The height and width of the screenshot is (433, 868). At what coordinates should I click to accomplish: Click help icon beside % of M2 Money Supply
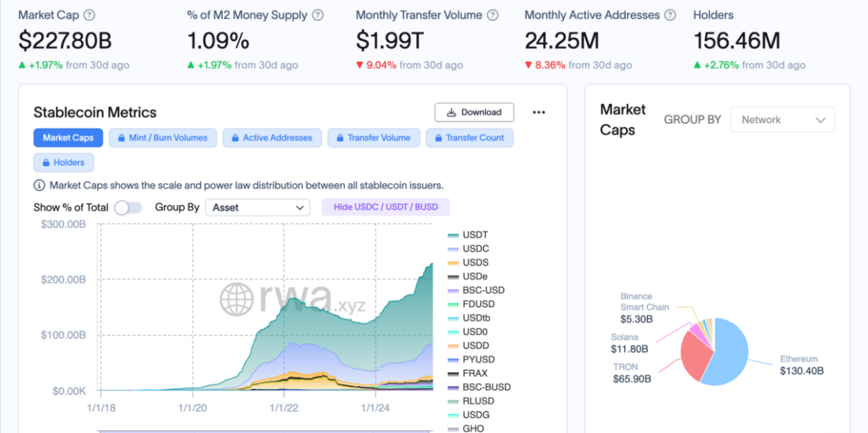pyautogui.click(x=318, y=15)
